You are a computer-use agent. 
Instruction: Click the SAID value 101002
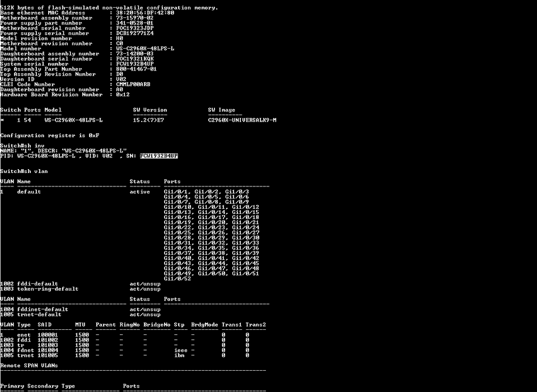point(48,340)
